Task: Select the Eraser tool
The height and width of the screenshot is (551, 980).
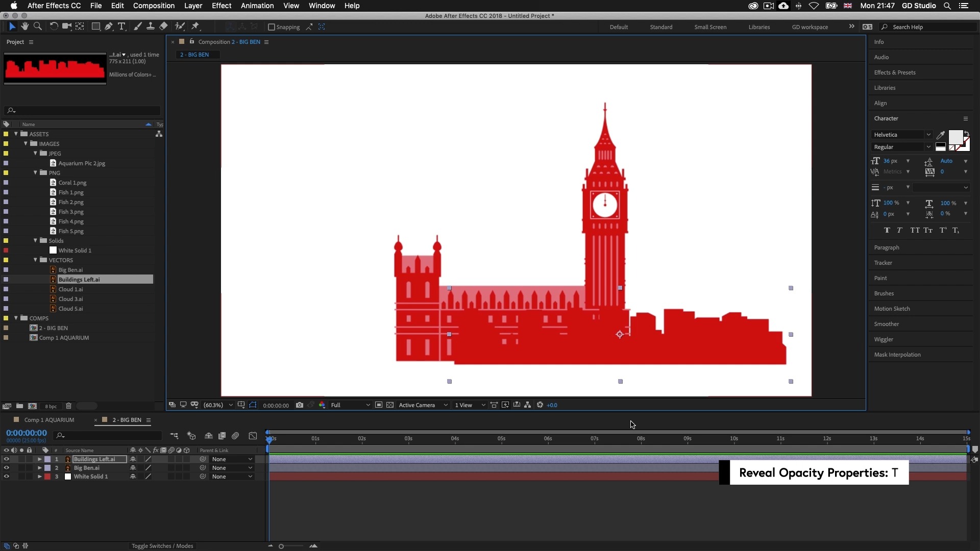Action: (x=163, y=27)
